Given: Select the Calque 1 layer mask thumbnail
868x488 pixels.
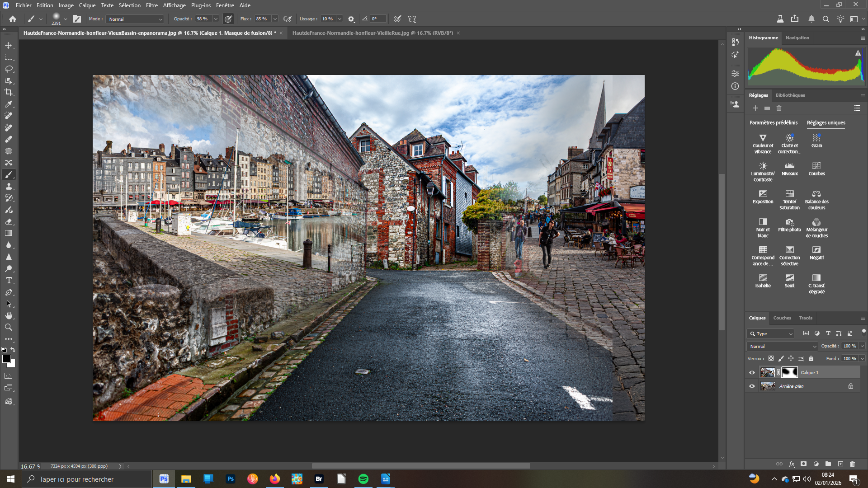Looking at the screenshot, I should pos(789,373).
